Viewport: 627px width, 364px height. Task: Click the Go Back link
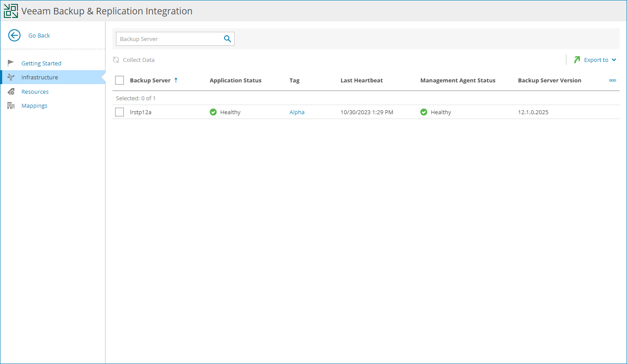tap(39, 35)
